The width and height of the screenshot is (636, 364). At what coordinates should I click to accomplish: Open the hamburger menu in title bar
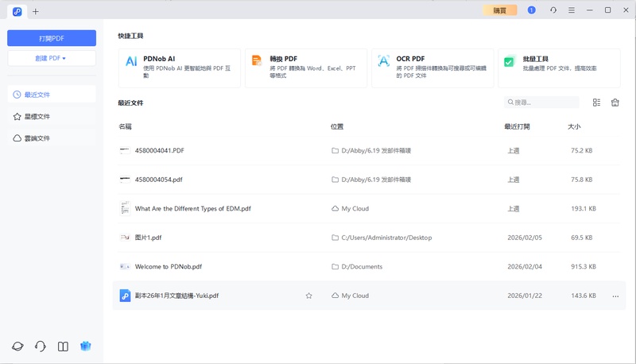tap(572, 10)
